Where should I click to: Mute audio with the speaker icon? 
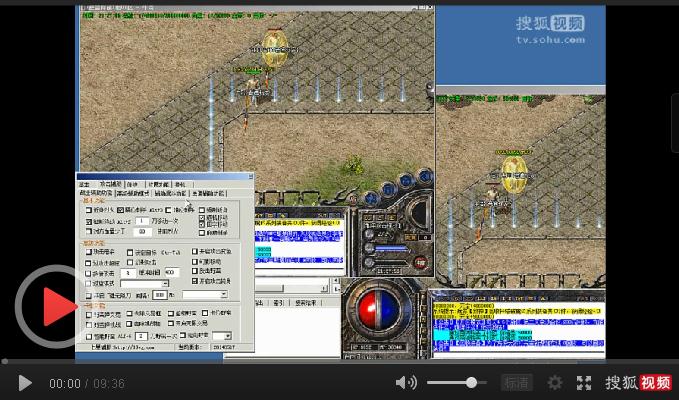pos(406,383)
